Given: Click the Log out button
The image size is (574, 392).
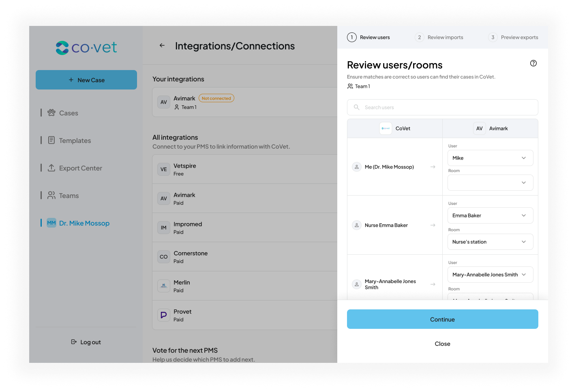Looking at the screenshot, I should click(86, 342).
